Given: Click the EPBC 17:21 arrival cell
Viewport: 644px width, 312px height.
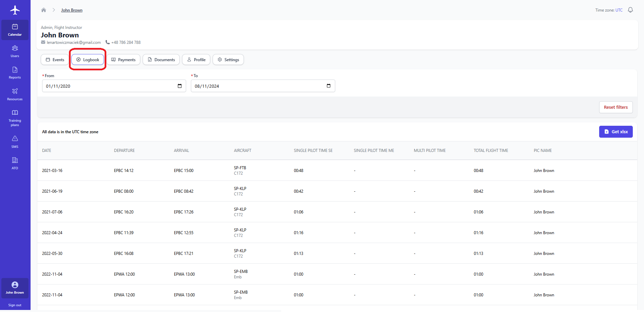Looking at the screenshot, I should coord(184,254).
